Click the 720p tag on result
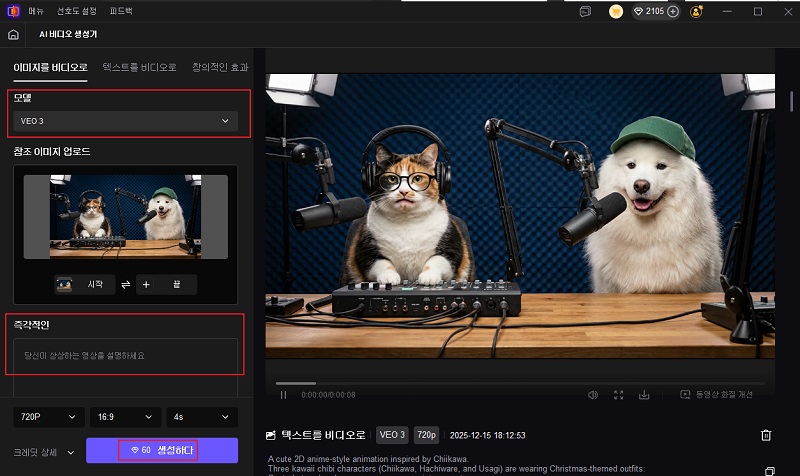 (427, 435)
